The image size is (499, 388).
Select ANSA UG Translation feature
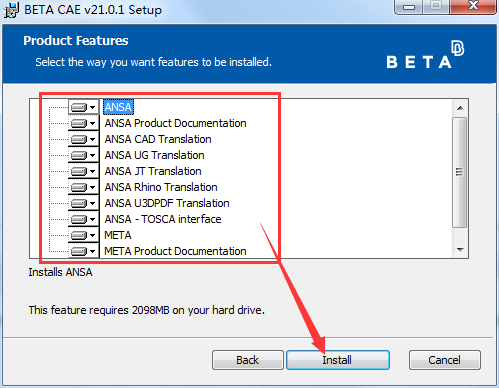(154, 155)
